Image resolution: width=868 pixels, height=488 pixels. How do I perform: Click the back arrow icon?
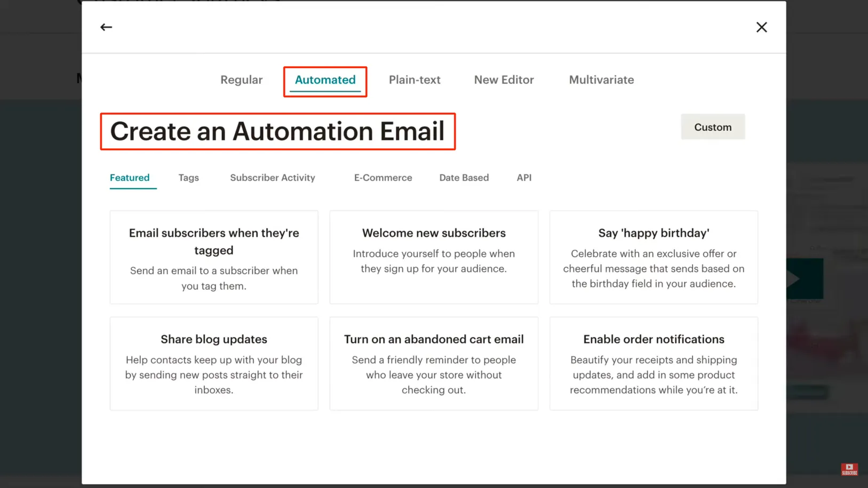pos(106,27)
